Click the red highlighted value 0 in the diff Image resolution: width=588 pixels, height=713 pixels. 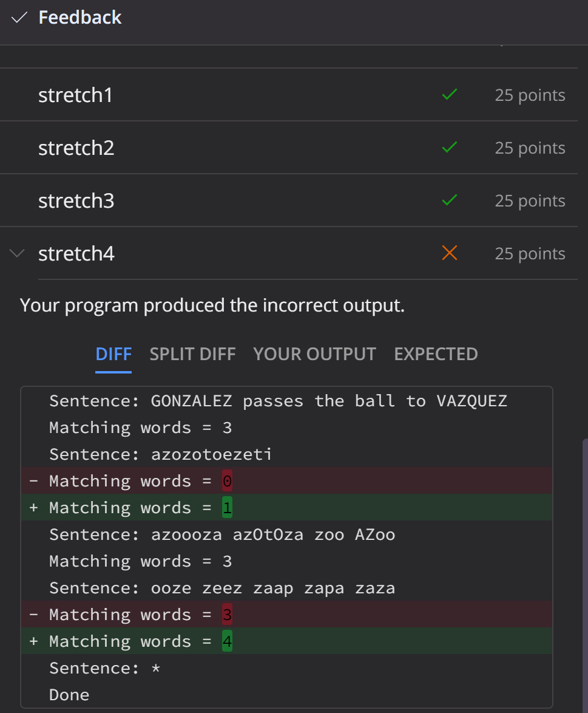[227, 480]
